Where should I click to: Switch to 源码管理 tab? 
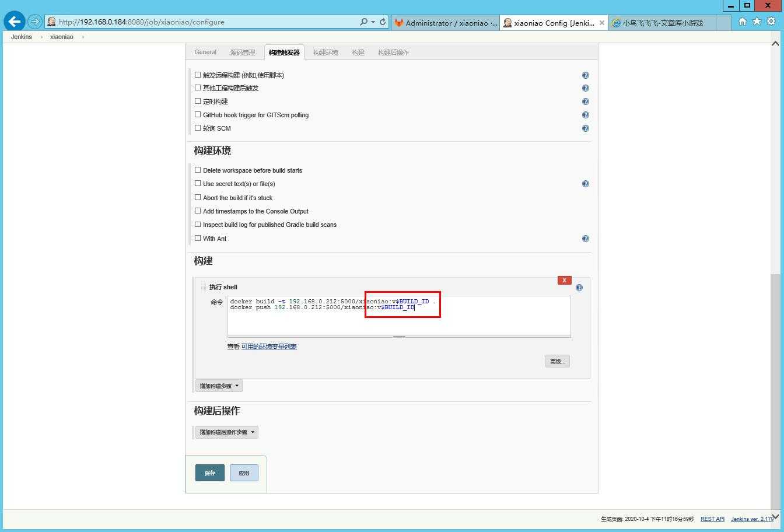click(x=243, y=52)
